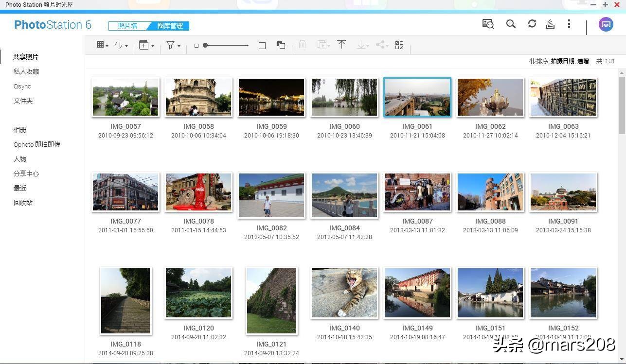
Task: Switch to the 照片墙 tab
Action: (x=127, y=26)
